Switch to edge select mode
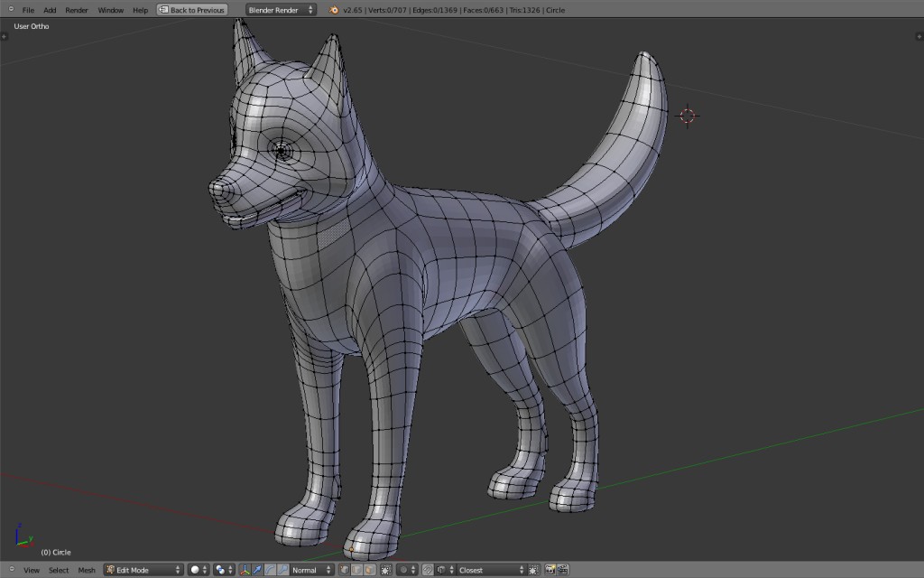This screenshot has width=924, height=578. pyautogui.click(x=356, y=570)
